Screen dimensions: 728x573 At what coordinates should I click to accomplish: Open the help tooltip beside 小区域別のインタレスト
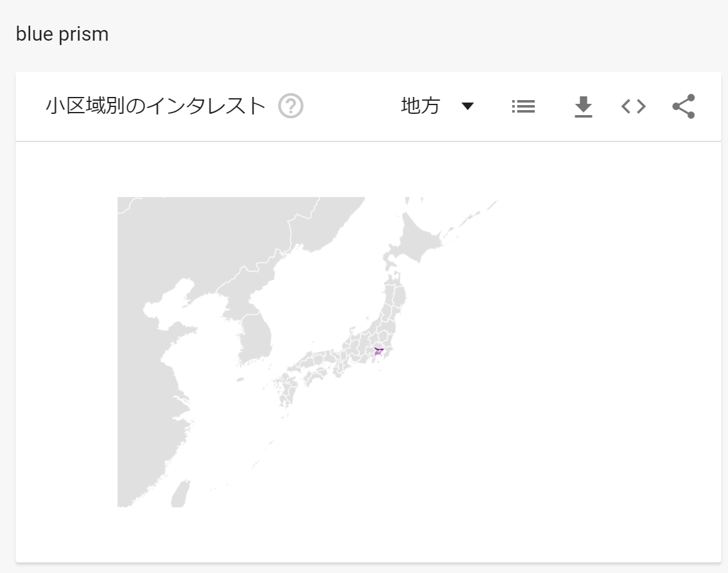tap(291, 106)
